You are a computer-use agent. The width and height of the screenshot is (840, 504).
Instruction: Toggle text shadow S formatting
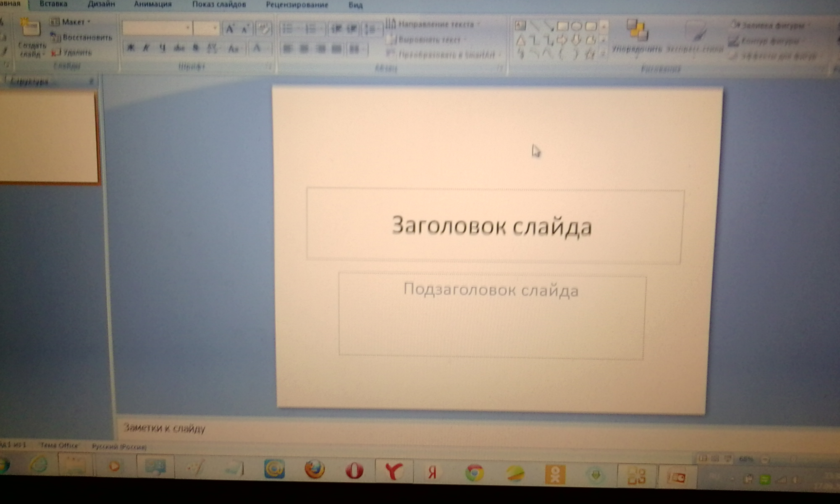click(x=195, y=48)
